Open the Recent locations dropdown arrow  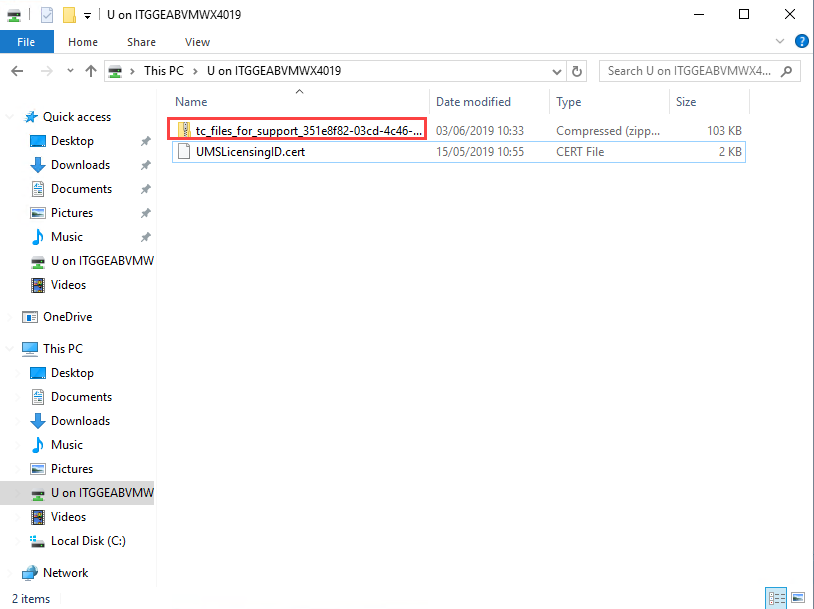coord(68,71)
